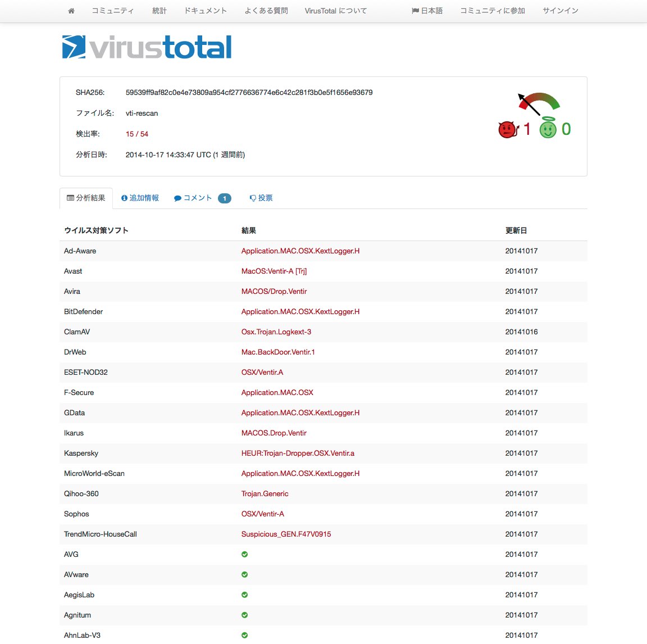Click the comment count badge showing 1

[x=225, y=198]
